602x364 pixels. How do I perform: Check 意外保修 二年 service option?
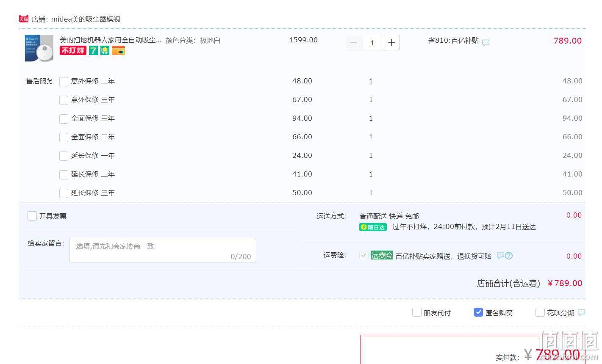[64, 81]
